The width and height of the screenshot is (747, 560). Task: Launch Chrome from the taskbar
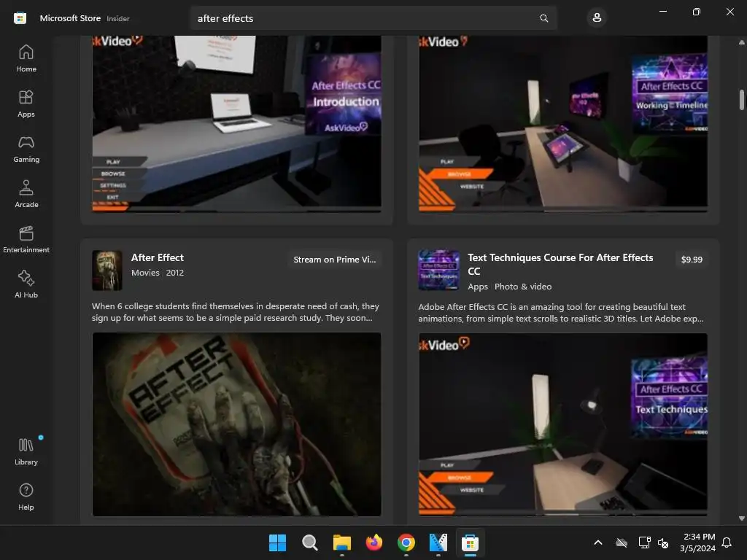coord(406,542)
